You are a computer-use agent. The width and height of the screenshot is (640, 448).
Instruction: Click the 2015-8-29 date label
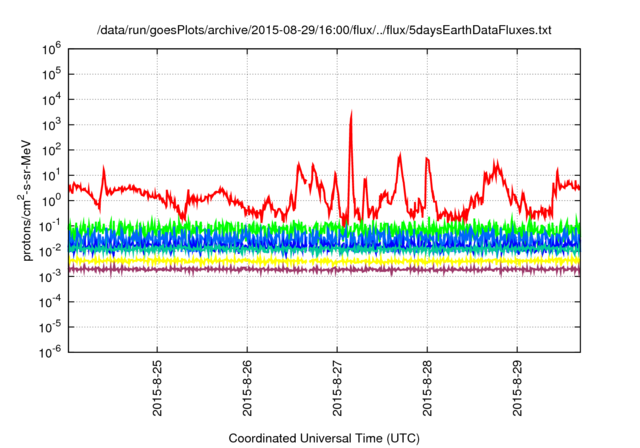pyautogui.click(x=517, y=388)
